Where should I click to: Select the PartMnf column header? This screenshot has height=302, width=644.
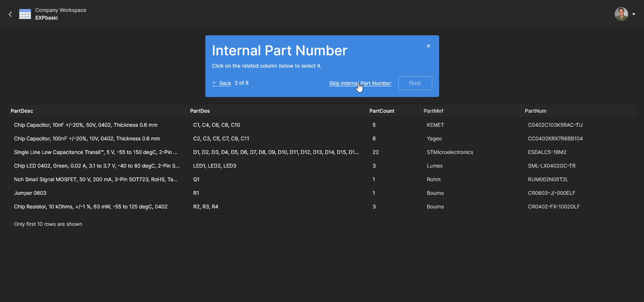[434, 111]
